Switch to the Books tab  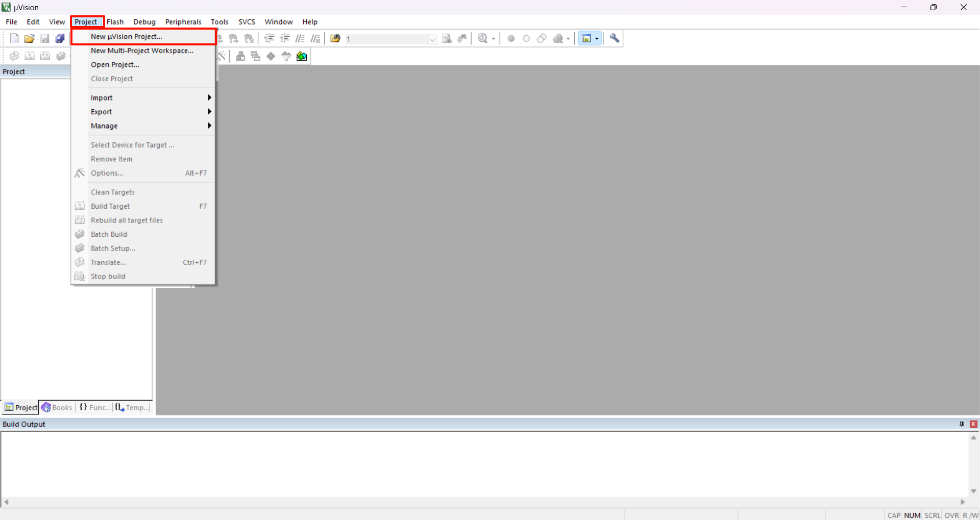[57, 407]
